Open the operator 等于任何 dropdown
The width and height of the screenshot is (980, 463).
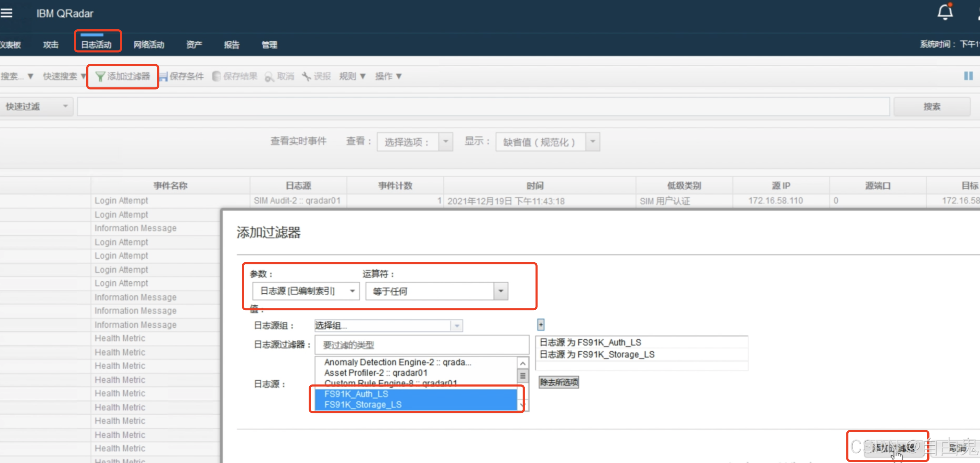(501, 291)
